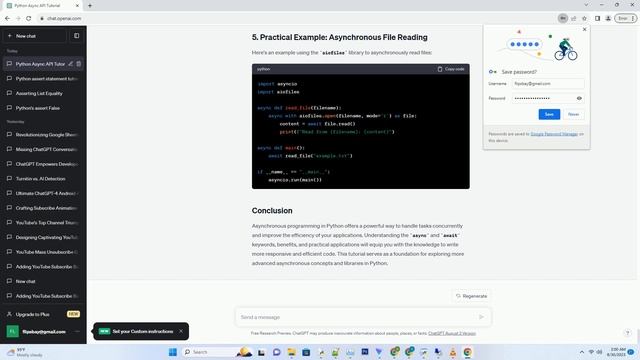Open the Turnitin vs. AI Detection chat
This screenshot has height=360, width=640.
[43, 178]
